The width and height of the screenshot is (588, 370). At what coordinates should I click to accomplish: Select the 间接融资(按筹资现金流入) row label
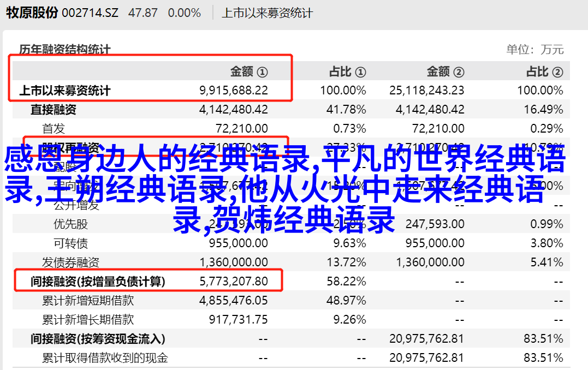tap(98, 339)
